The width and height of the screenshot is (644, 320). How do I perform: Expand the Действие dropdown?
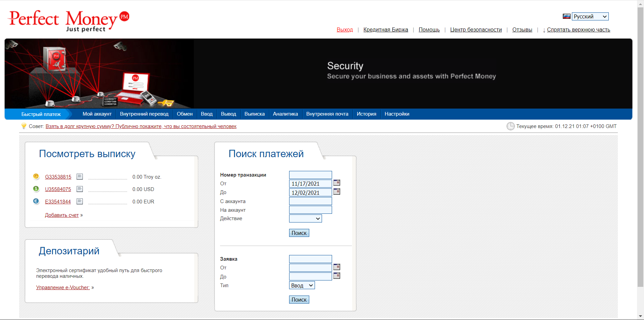[x=306, y=218]
